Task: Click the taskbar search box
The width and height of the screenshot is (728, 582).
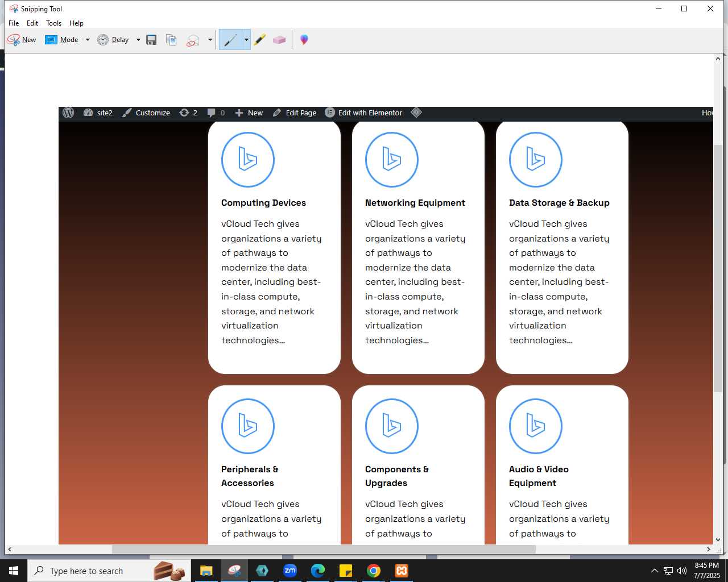Action: [110, 571]
